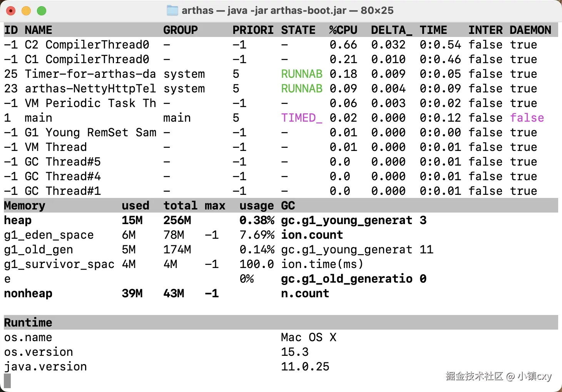Select the DAEMON column header

coord(530,30)
